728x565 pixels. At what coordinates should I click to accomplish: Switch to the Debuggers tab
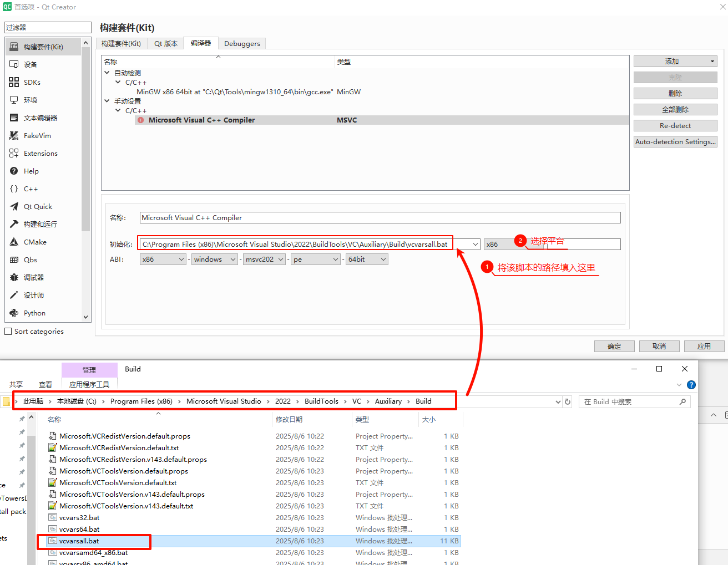coord(242,43)
